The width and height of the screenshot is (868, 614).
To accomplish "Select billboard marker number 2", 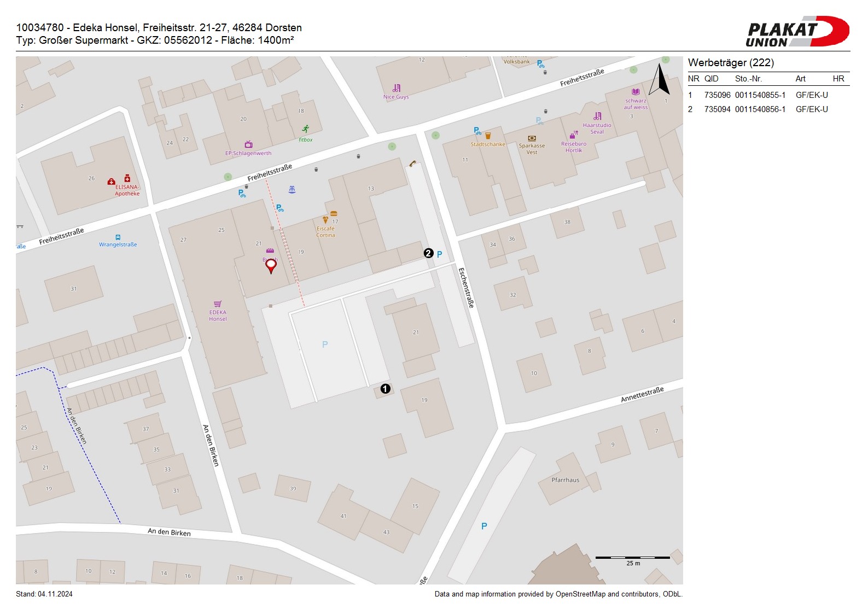I will click(428, 253).
